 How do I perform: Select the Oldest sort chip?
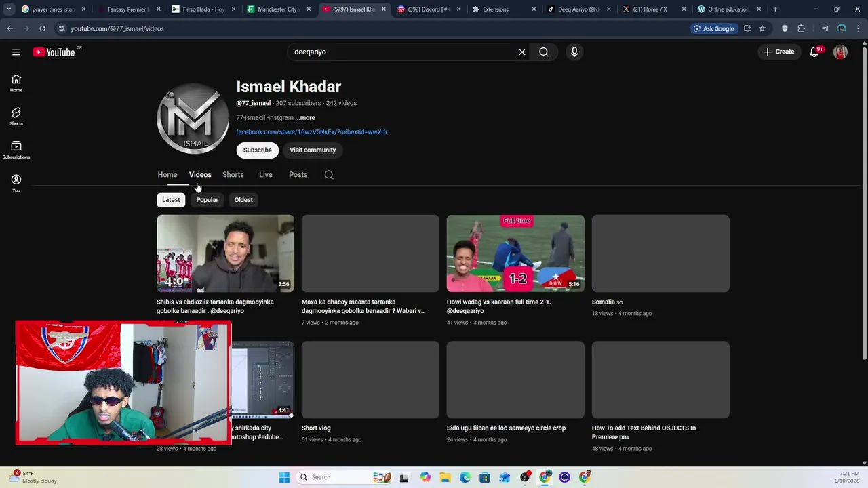[x=243, y=200]
